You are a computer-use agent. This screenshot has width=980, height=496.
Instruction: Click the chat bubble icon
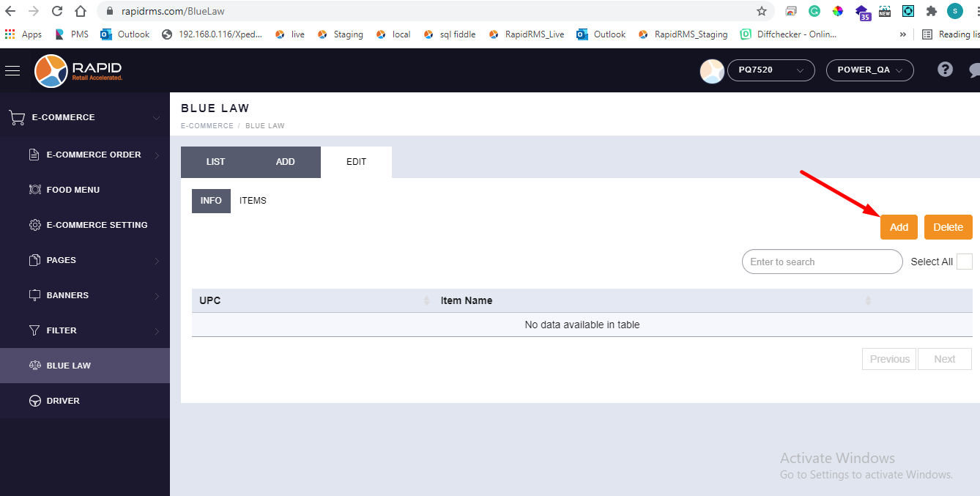click(973, 70)
